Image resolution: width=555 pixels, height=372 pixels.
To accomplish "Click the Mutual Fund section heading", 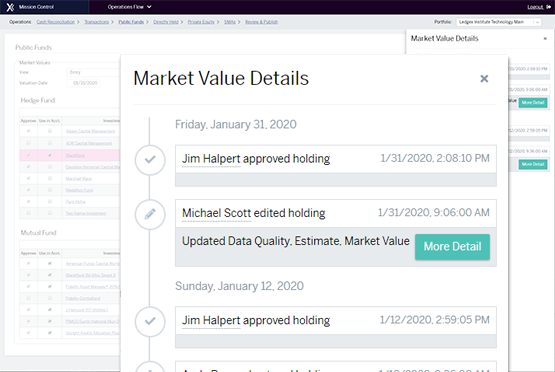I will point(39,233).
